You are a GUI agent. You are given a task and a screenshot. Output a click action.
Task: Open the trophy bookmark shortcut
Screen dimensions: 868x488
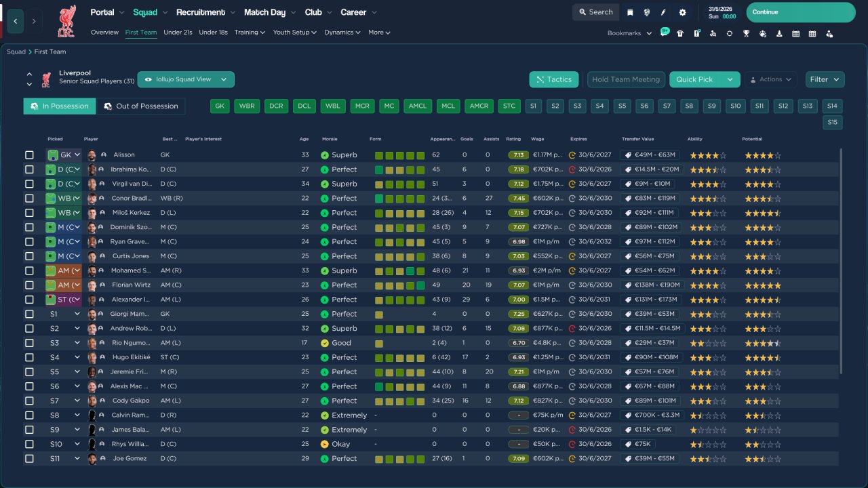pos(746,33)
